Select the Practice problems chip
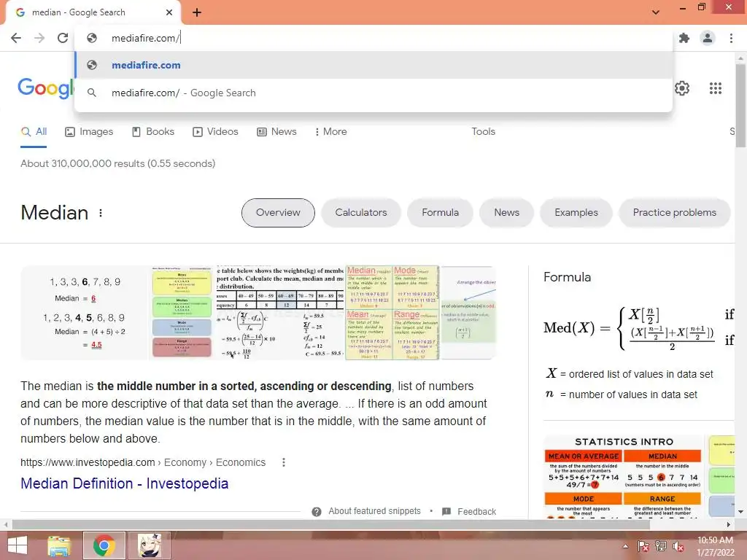This screenshot has width=747, height=560. pyautogui.click(x=674, y=213)
